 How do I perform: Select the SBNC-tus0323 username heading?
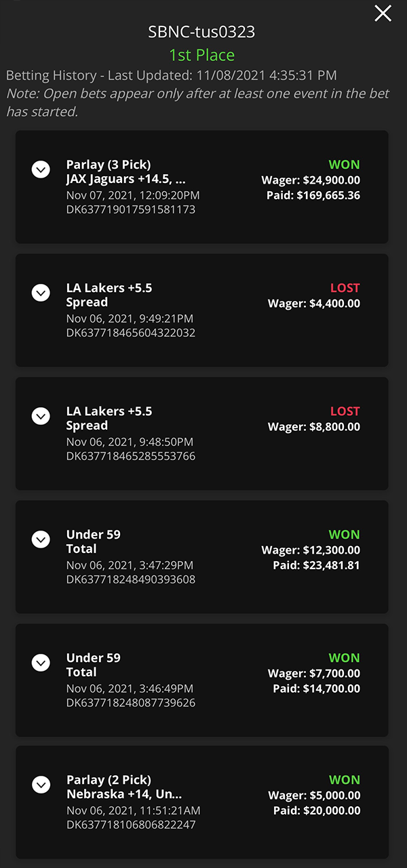201,33
